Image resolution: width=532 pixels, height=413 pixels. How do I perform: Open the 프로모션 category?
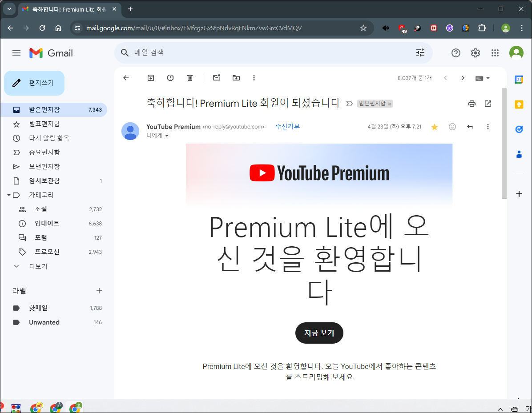point(54,252)
